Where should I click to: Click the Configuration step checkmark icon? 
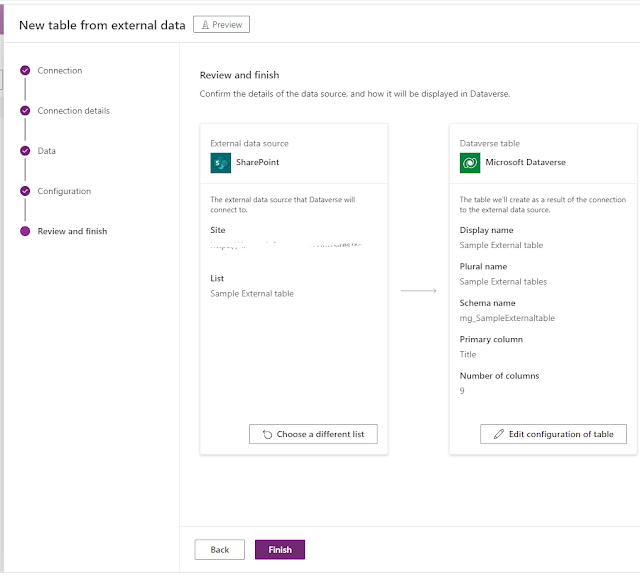[25, 191]
